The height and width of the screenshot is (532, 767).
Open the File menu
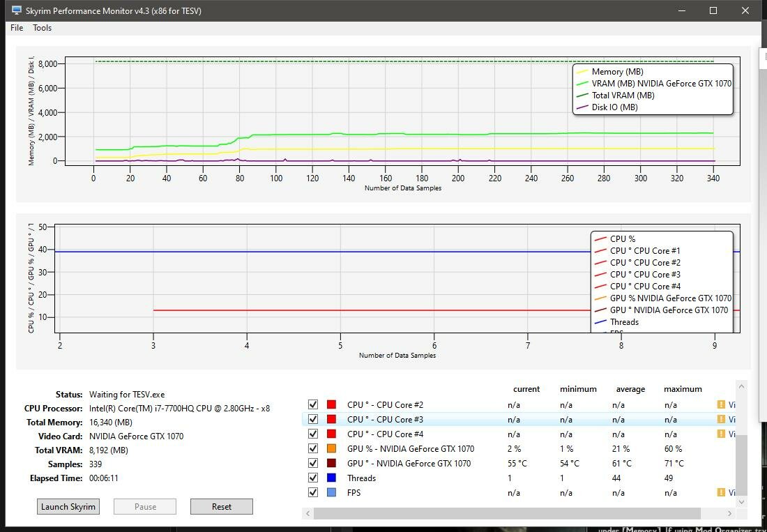[x=17, y=28]
